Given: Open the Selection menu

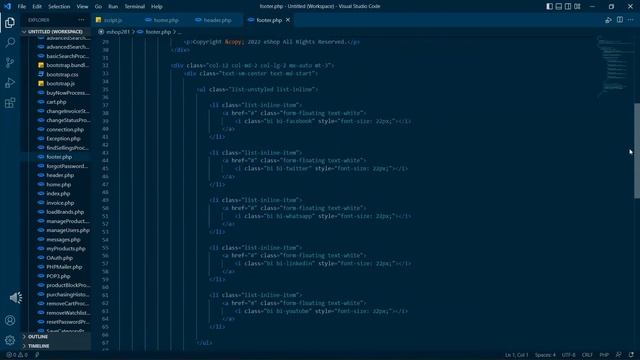Looking at the screenshot, I should (x=59, y=7).
